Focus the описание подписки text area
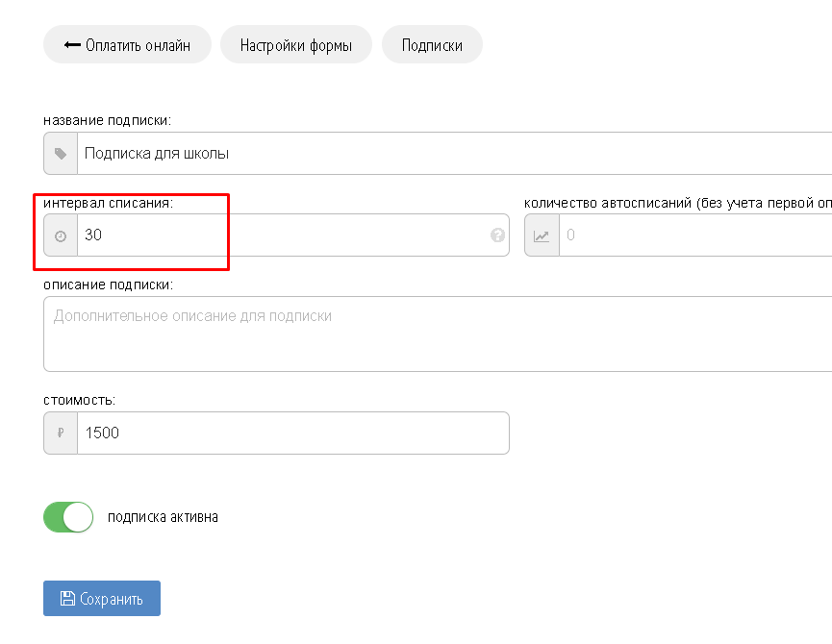 tap(438, 334)
